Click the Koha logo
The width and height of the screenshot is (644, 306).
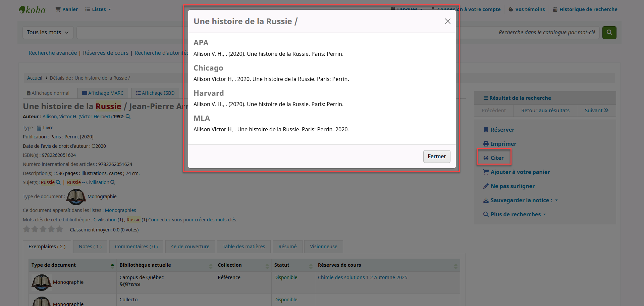click(33, 10)
